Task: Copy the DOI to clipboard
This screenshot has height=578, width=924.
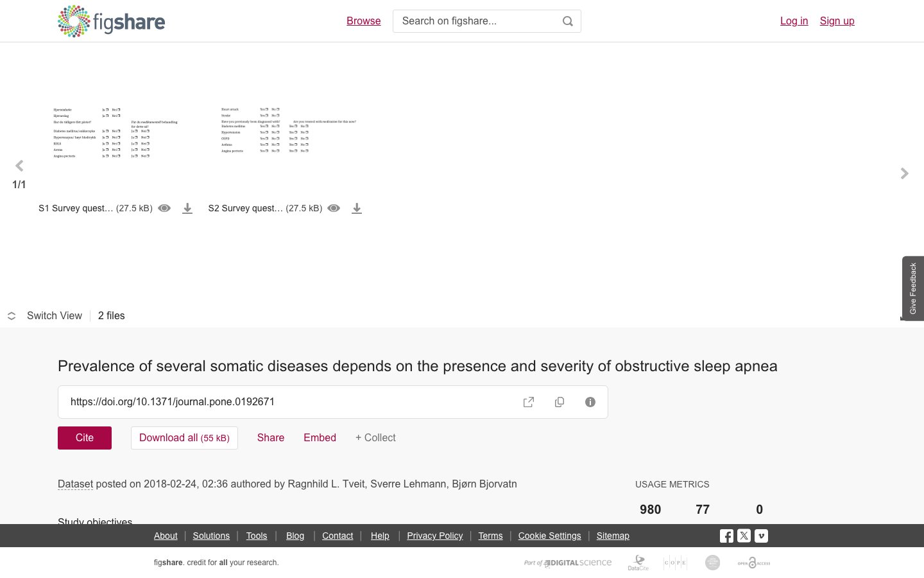Action: point(560,402)
